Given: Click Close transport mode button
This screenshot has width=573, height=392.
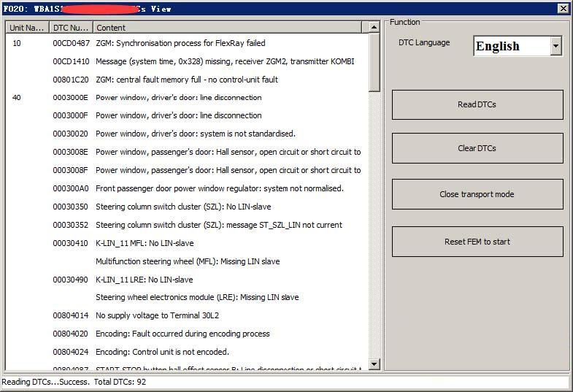Looking at the screenshot, I should click(x=477, y=194).
